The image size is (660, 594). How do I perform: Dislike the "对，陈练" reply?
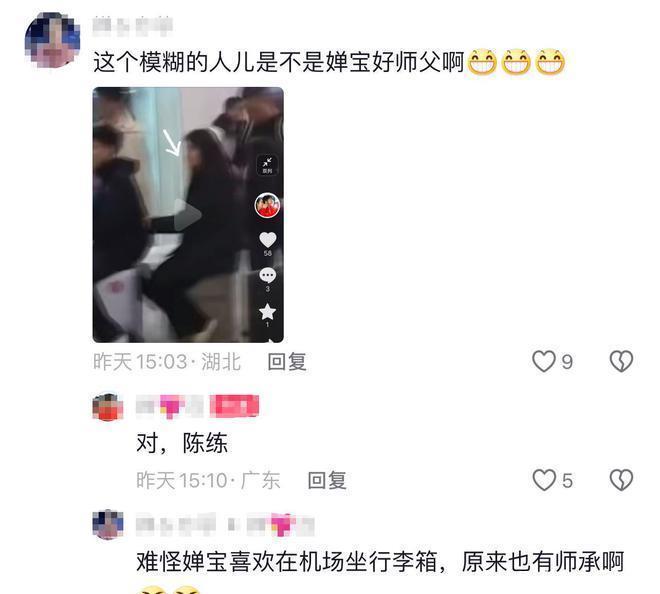[x=621, y=480]
